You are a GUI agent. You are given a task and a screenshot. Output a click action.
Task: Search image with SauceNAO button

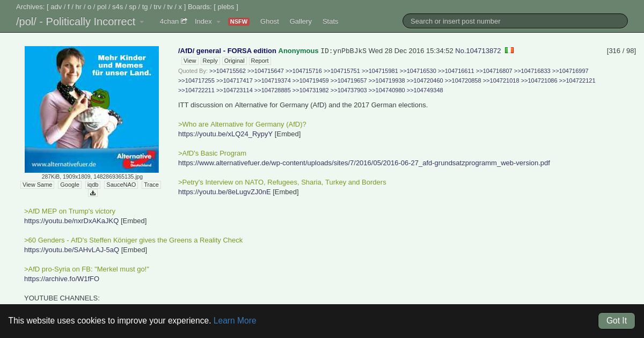click(121, 185)
